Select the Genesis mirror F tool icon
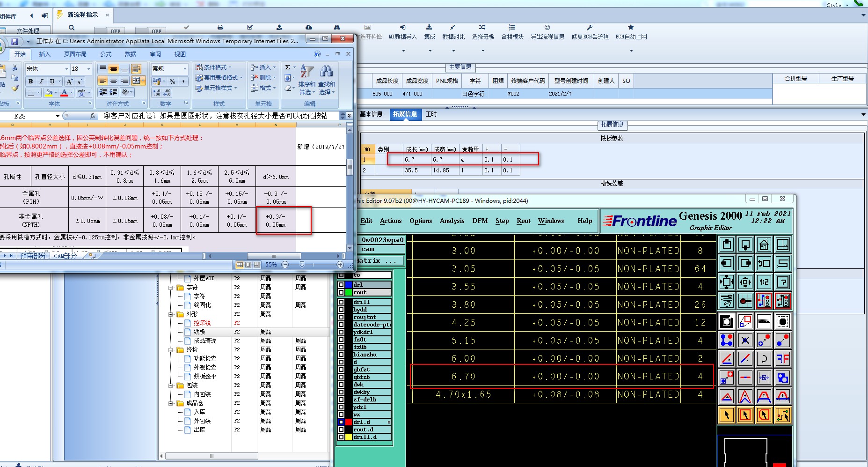 click(x=783, y=359)
